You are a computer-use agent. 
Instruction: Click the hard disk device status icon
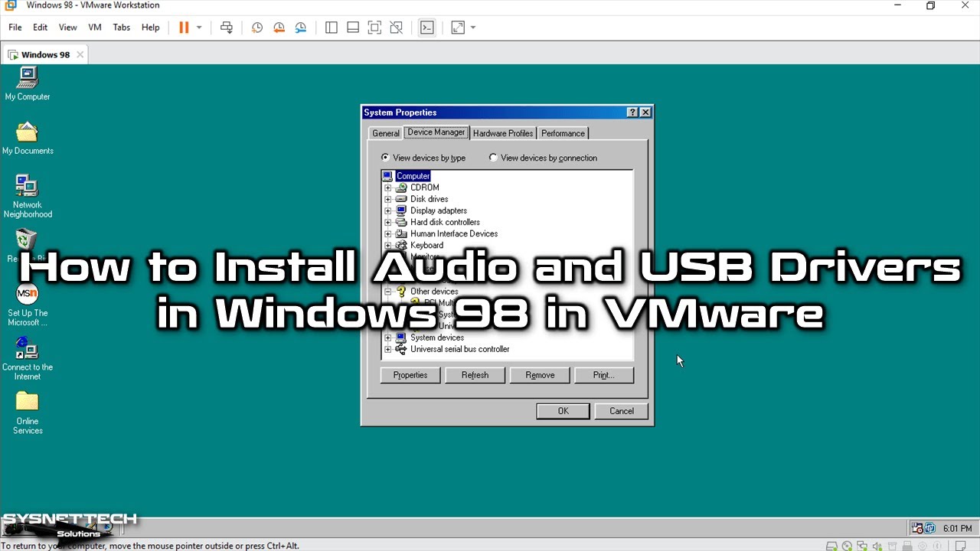[831, 546]
